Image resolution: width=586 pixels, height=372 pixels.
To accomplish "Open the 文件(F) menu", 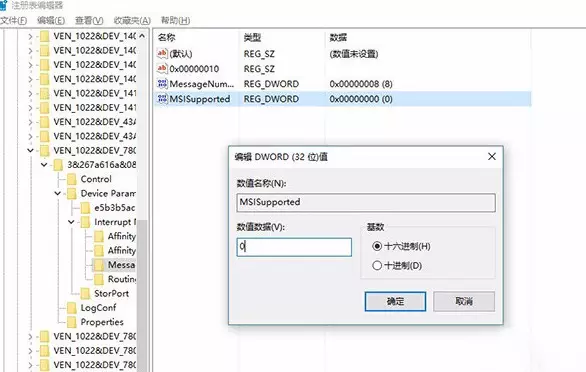I will 13,20.
